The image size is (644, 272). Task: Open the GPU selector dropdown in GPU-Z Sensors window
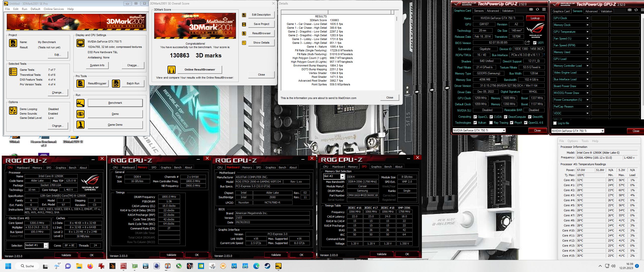pos(602,131)
